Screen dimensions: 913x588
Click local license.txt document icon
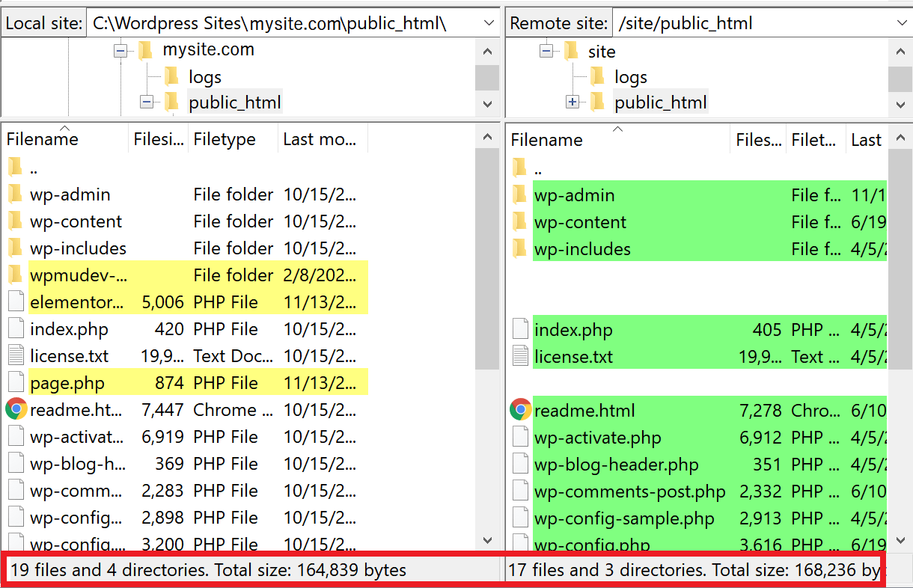point(16,355)
